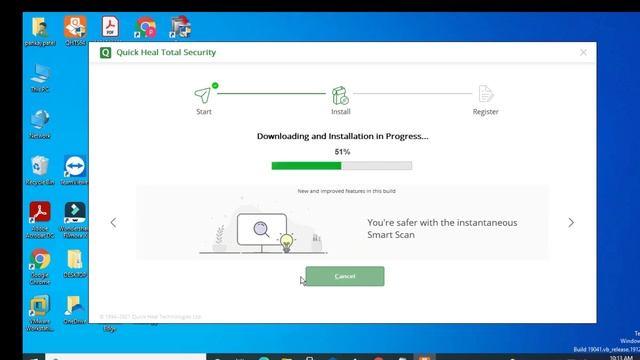Click the 51% progress value
This screenshot has width=640, height=360.
[342, 152]
